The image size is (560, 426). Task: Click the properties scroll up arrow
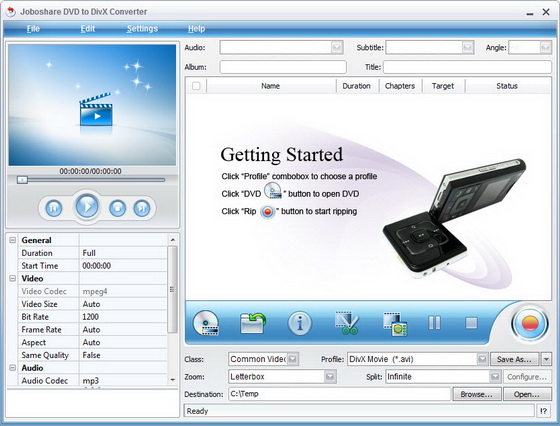click(172, 240)
